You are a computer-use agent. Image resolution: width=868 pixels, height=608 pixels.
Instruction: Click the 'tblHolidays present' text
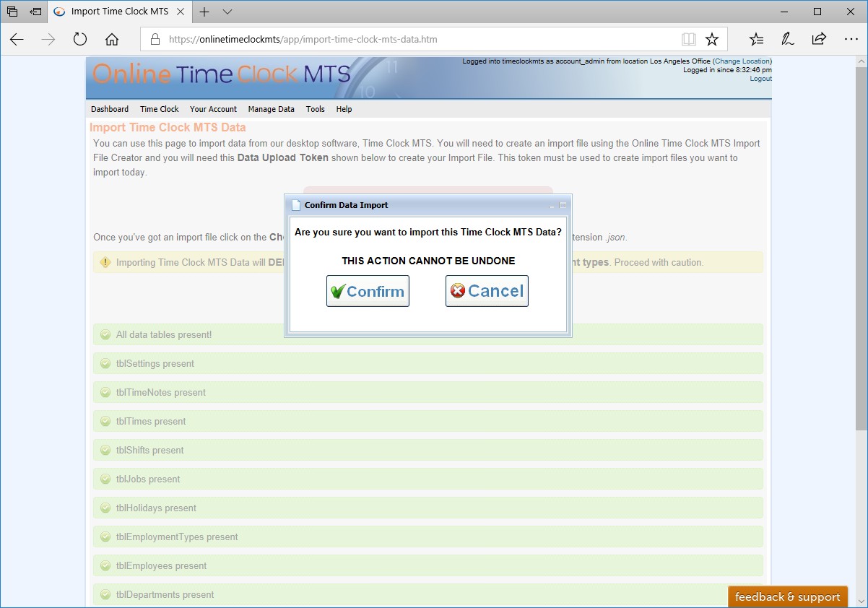156,508
